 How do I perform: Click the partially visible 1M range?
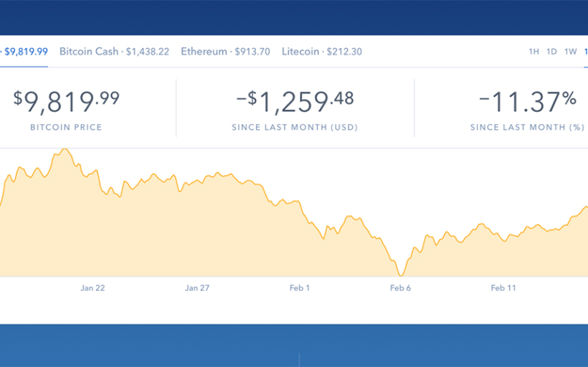[585, 52]
